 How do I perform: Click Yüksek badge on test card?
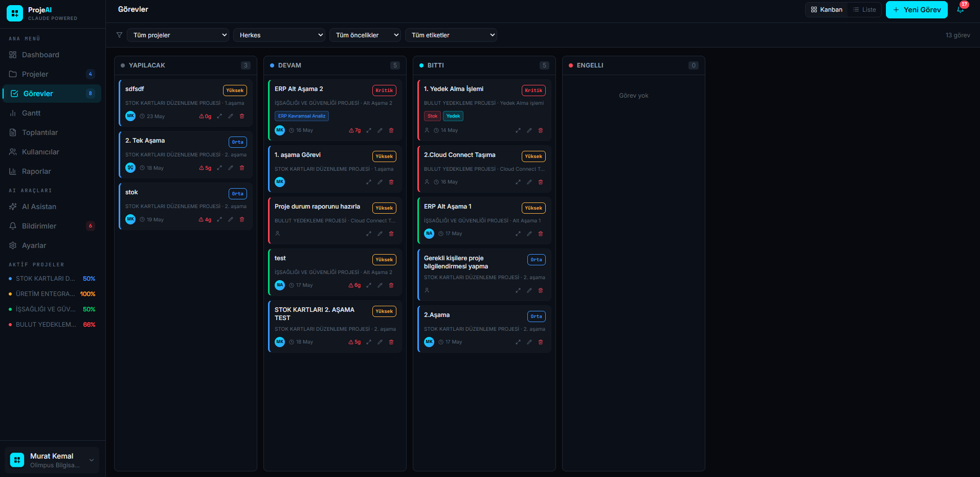pos(384,260)
